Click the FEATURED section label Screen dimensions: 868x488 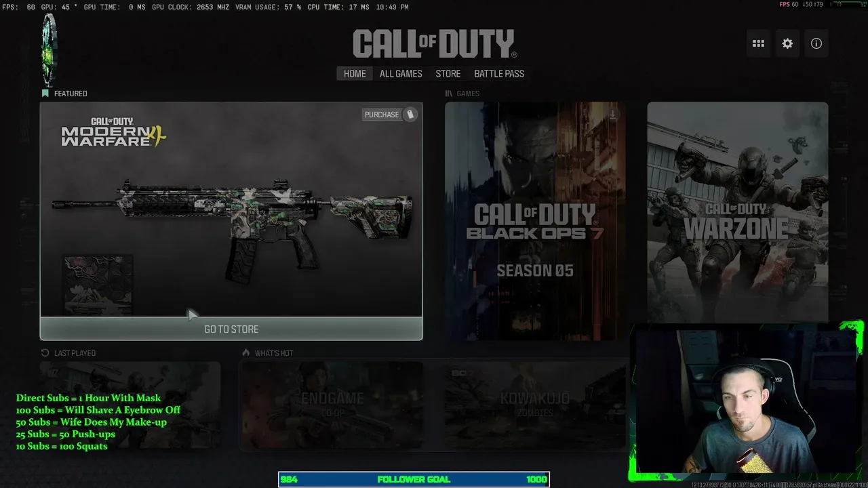pos(71,94)
